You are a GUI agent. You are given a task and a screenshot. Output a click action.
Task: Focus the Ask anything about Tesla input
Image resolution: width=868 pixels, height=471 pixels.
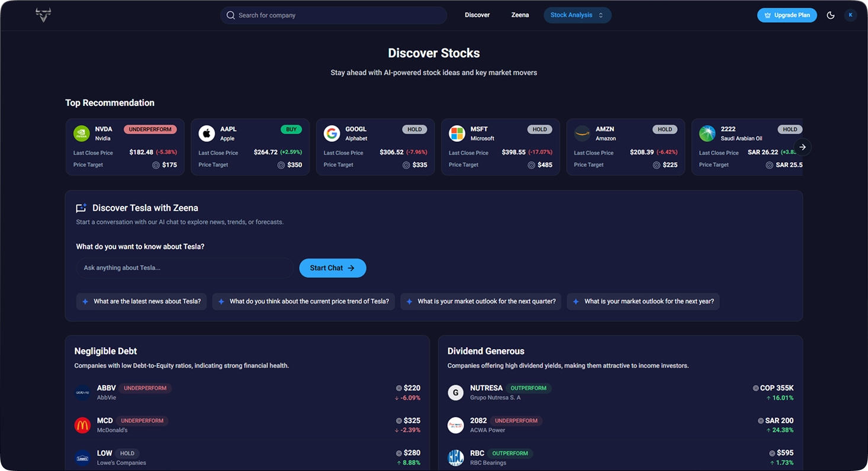[x=184, y=268]
